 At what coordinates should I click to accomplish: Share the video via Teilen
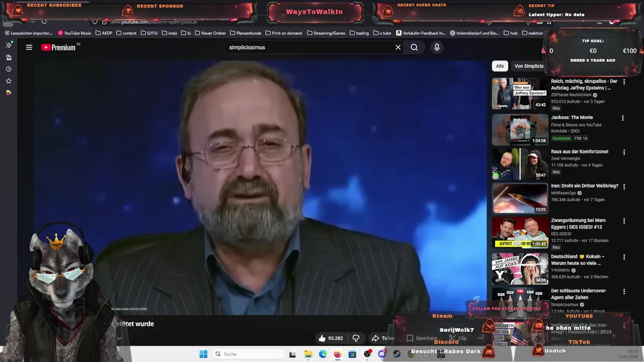click(x=383, y=338)
